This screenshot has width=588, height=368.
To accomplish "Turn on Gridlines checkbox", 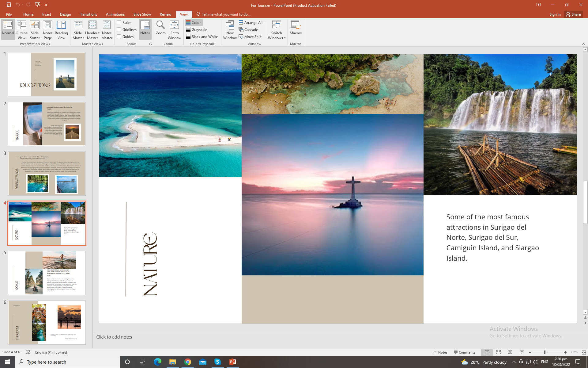I will click(119, 29).
